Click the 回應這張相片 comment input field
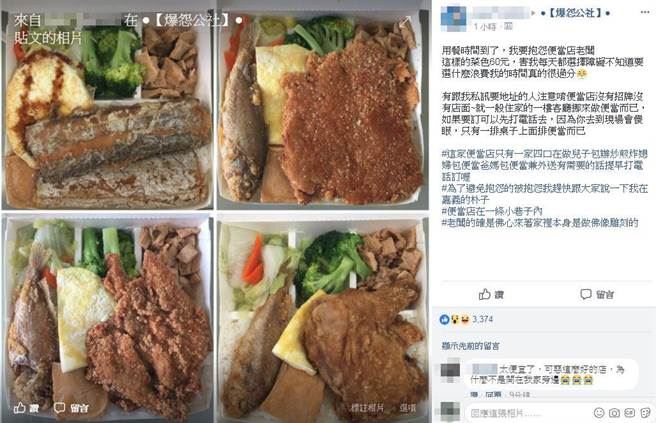The image size is (656, 423). tap(530, 413)
